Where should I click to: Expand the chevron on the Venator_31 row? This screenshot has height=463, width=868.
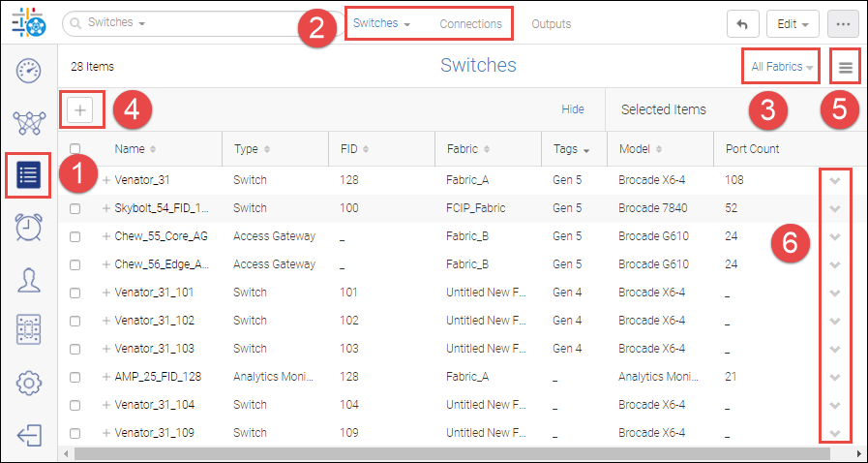834,180
